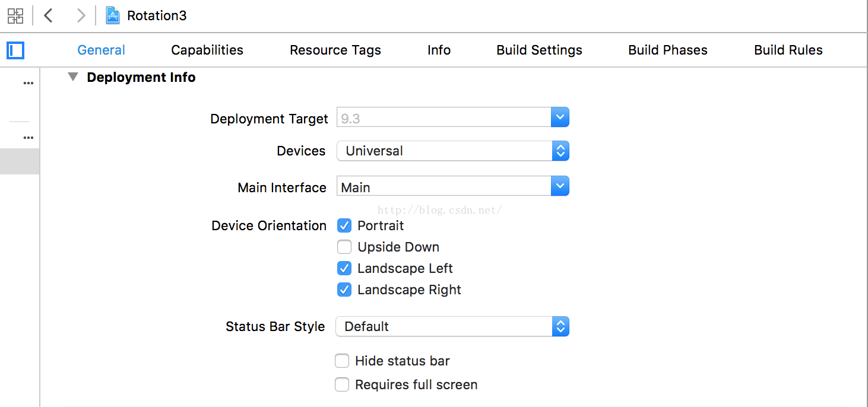Open the Capabilities tab

tap(207, 50)
